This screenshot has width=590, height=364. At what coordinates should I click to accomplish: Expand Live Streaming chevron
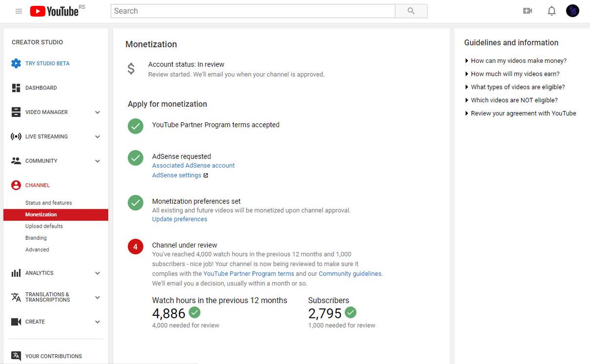[97, 137]
